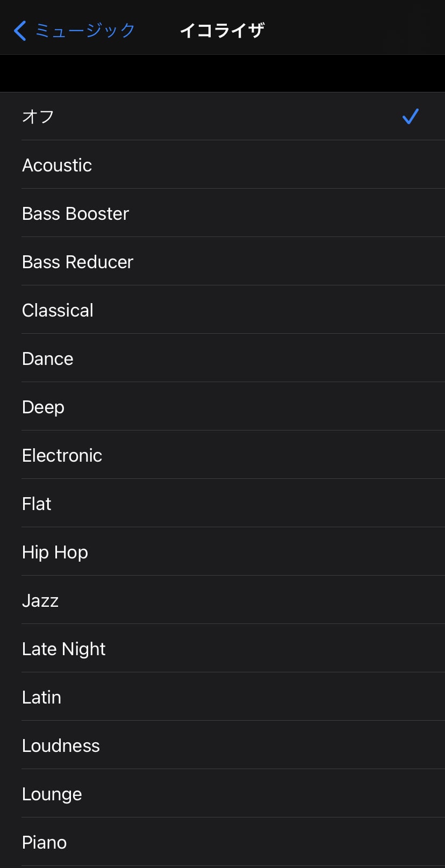Screen dimensions: 445x868
Task: Tap the イコライザ title bar
Action: [x=222, y=31]
